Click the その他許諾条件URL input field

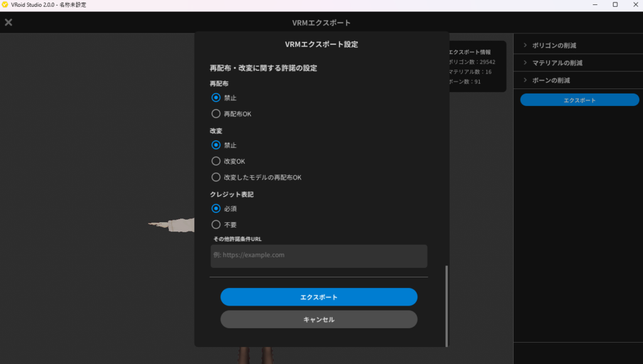pyautogui.click(x=319, y=256)
